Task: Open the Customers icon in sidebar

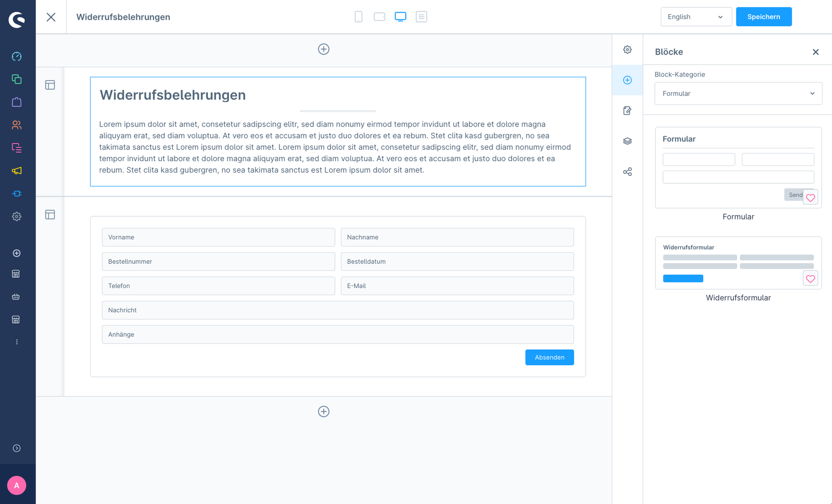Action: coord(16,125)
